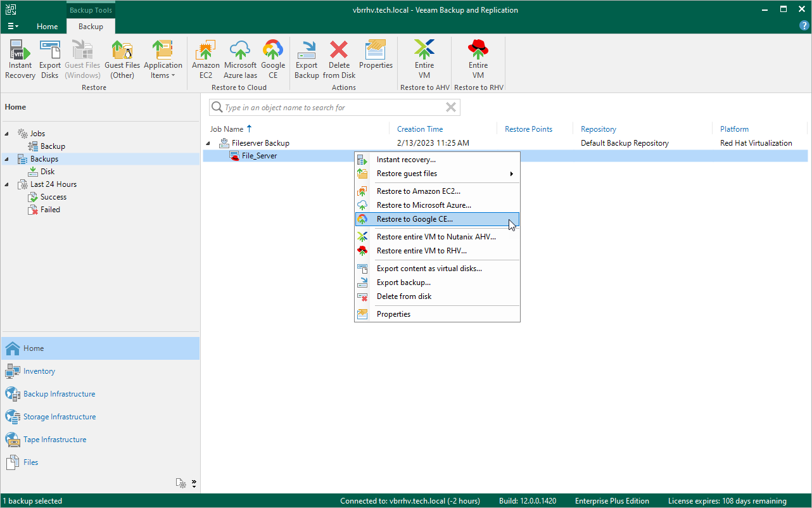The image size is (812, 508).
Task: Select Last 24 Hours node
Action: pos(53,184)
